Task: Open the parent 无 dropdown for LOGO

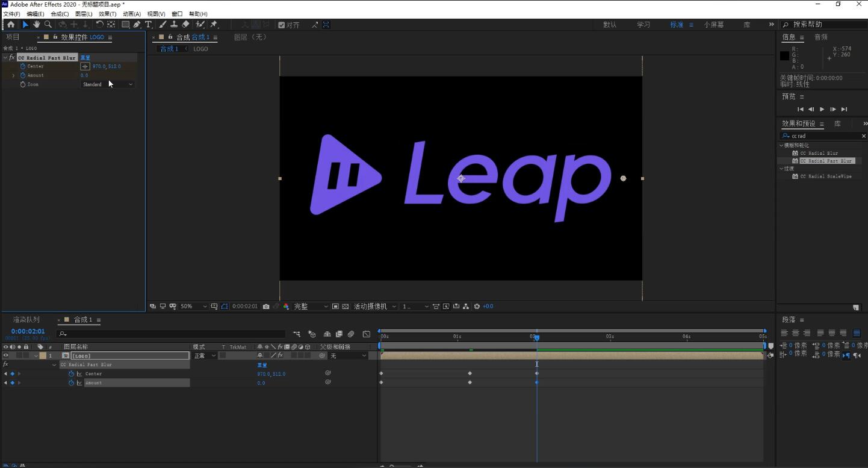Action: click(349, 356)
